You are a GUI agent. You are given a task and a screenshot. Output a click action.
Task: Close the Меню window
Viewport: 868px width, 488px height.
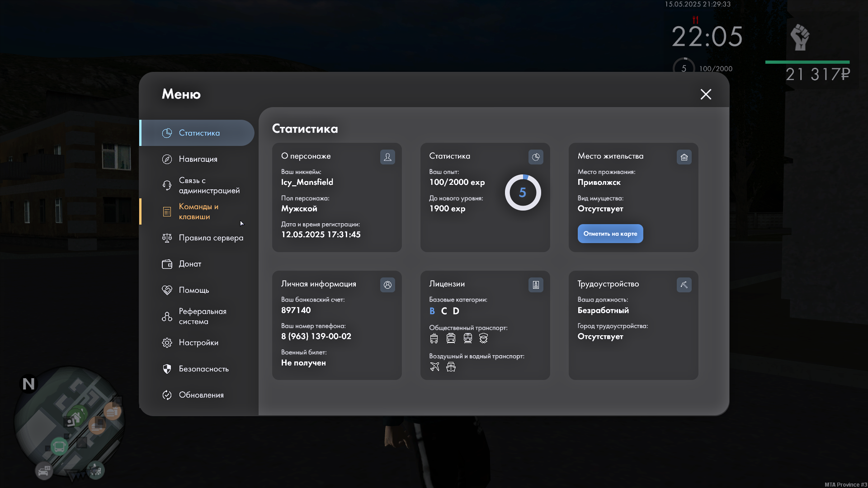(706, 94)
